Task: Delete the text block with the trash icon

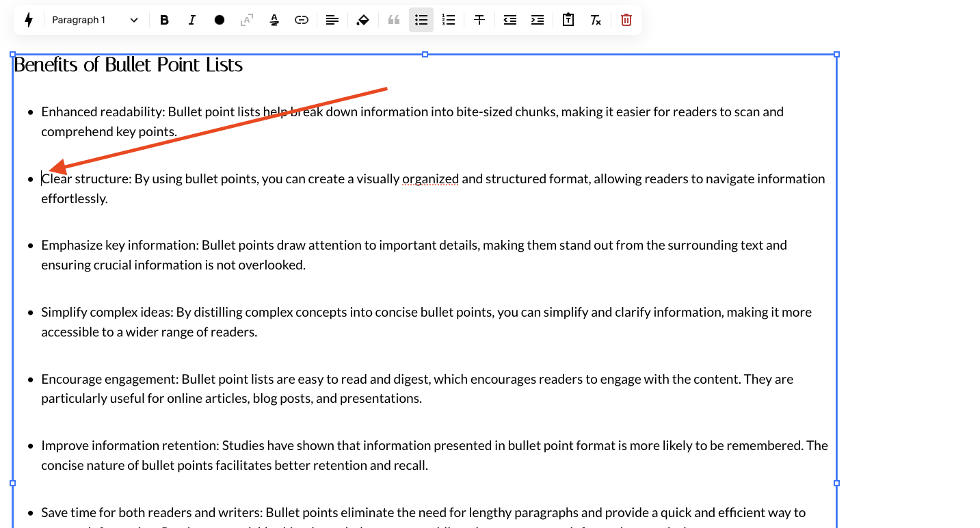Action: click(x=626, y=20)
